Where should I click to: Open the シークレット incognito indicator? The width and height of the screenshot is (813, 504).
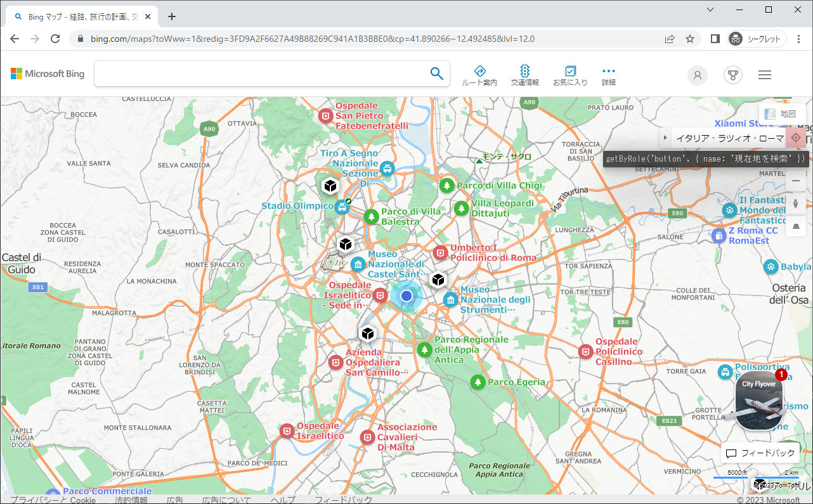757,39
